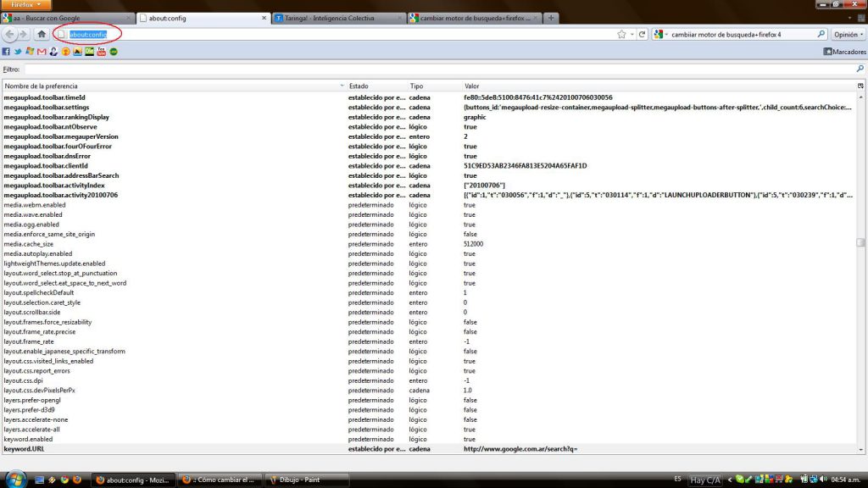Click the Reload page button

[643, 35]
